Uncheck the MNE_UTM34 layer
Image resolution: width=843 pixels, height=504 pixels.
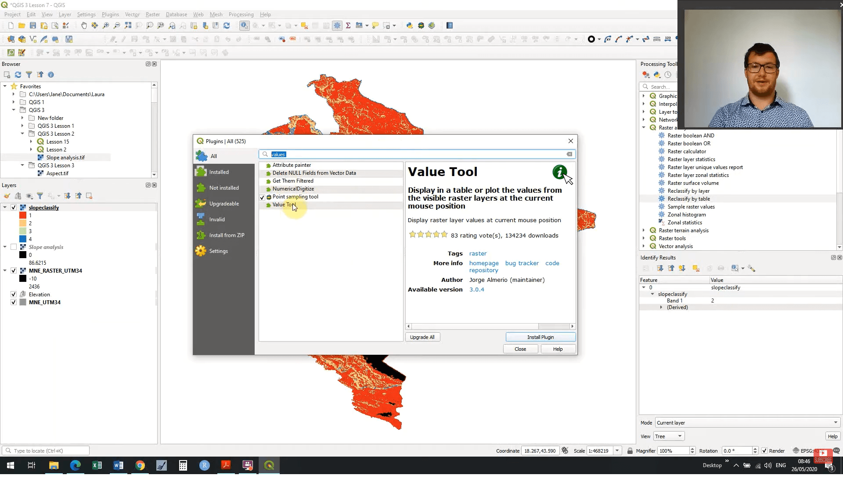click(14, 302)
